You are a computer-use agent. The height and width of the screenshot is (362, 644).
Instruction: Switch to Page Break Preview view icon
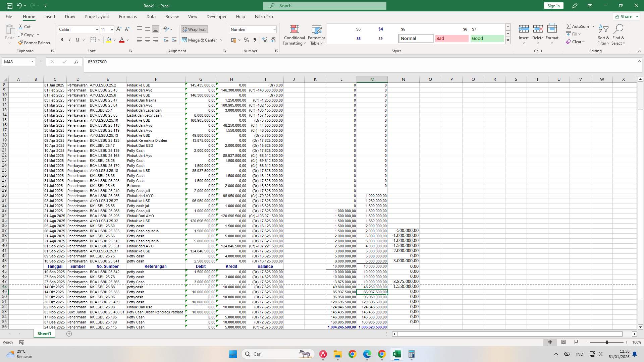pos(577,342)
